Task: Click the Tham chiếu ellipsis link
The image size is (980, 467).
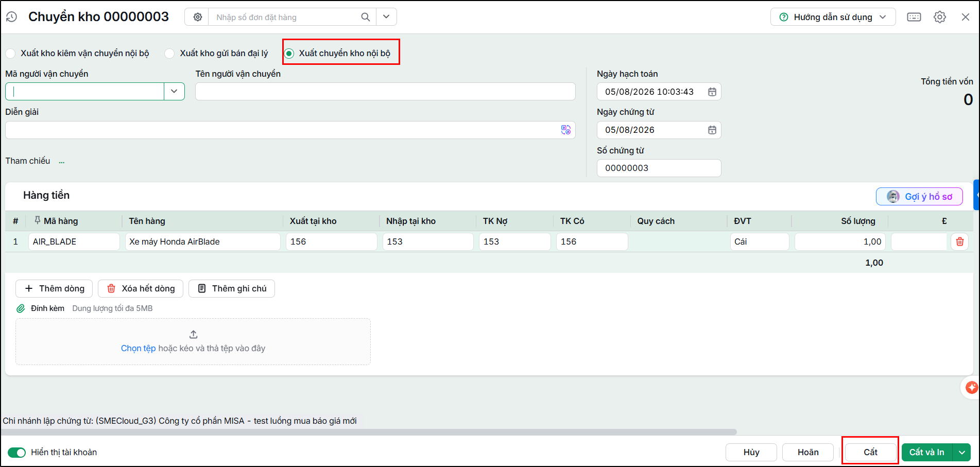Action: 62,162
